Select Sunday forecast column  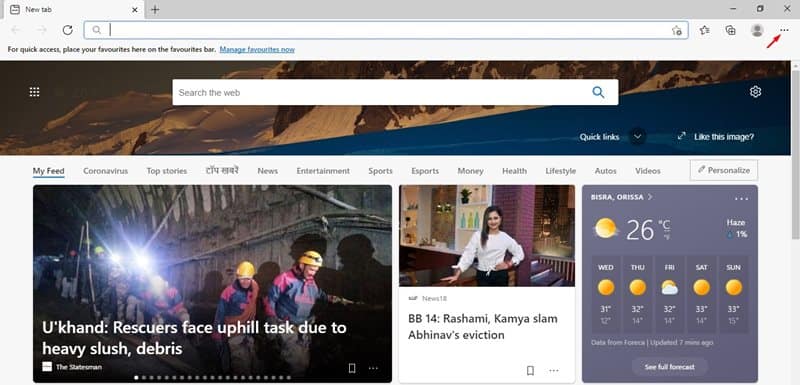(733, 294)
